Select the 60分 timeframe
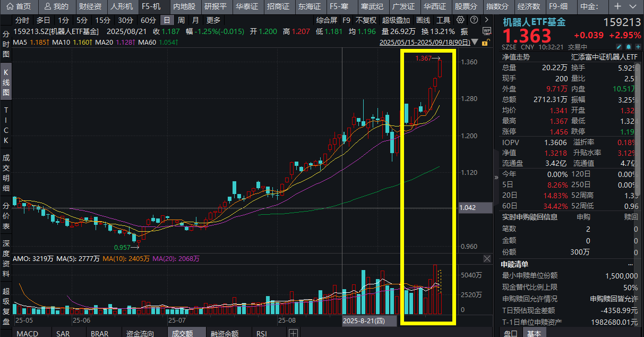The image size is (644, 337). [149, 20]
